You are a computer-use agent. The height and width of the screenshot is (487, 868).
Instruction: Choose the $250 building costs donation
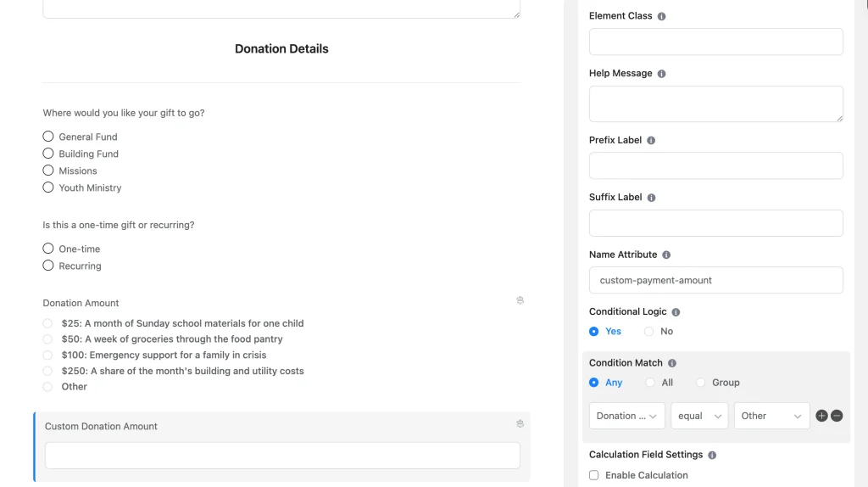[47, 371]
